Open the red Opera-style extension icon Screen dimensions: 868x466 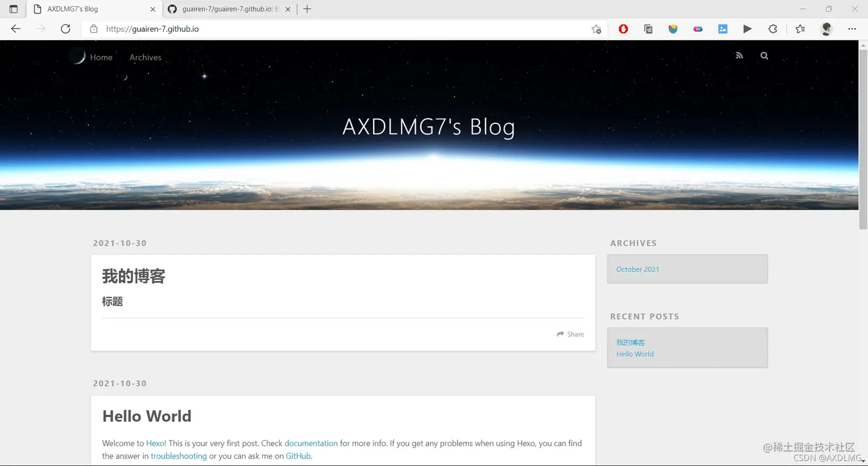tap(623, 29)
